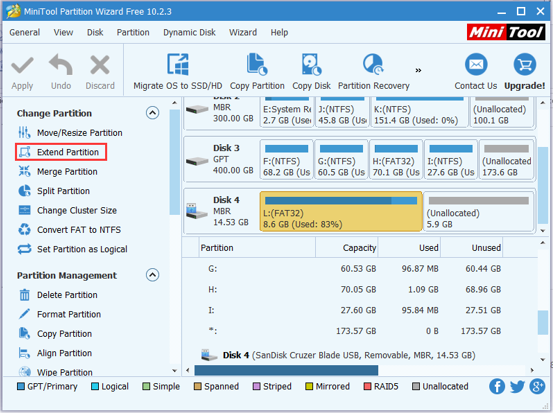Select the Disk 4 USB drive icon

pos(197,211)
